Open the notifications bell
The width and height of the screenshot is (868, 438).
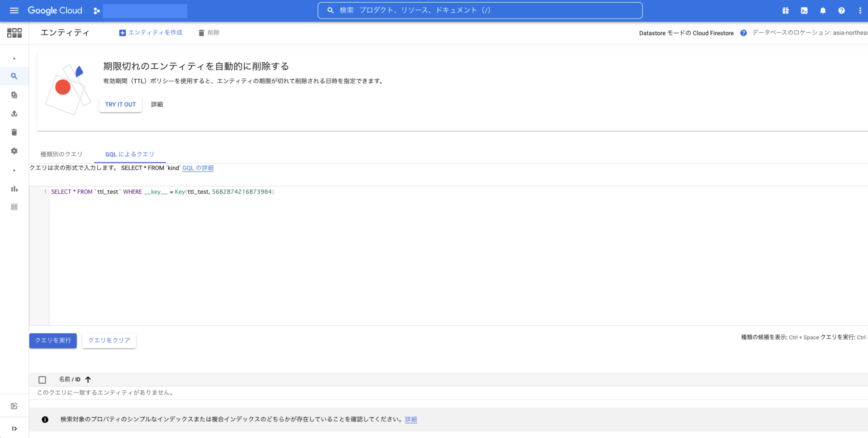click(x=822, y=10)
